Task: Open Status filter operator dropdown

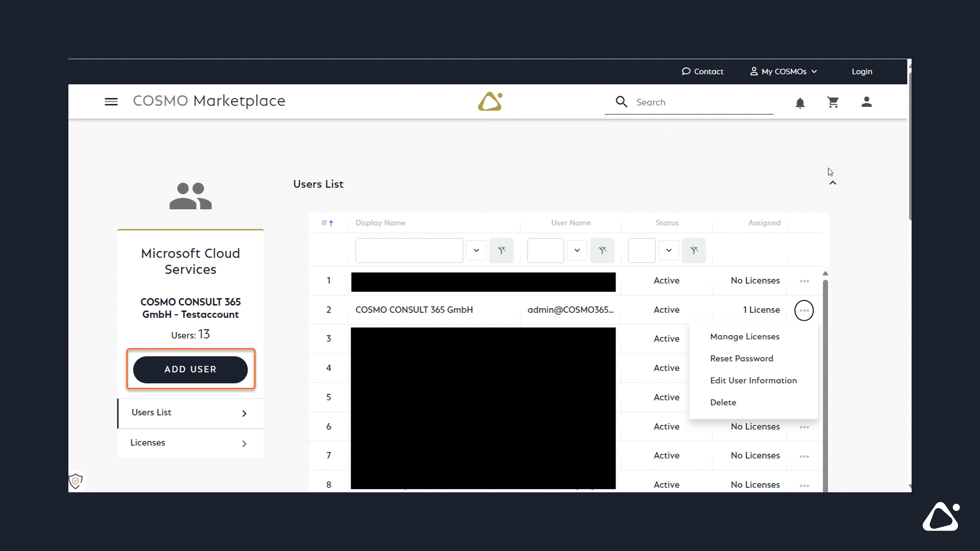Action: pos(668,251)
